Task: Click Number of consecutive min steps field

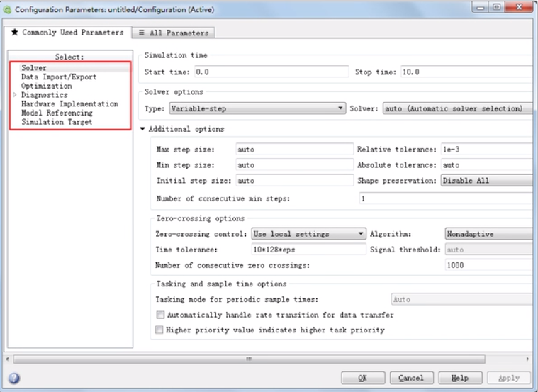Action: click(x=447, y=198)
